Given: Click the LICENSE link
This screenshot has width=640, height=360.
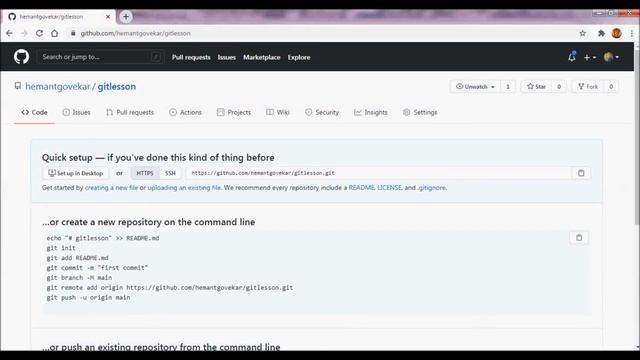Looking at the screenshot, I should coord(389,188).
